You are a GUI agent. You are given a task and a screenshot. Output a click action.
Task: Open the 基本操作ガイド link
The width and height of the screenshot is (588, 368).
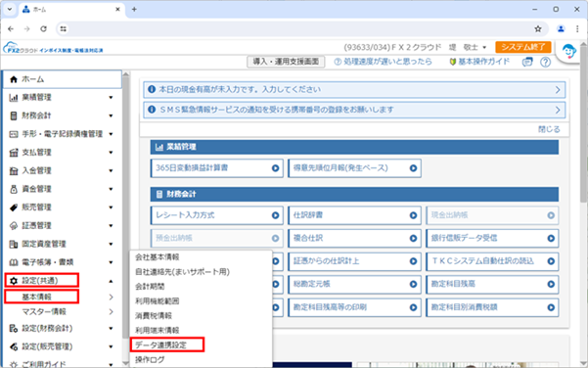tap(479, 62)
